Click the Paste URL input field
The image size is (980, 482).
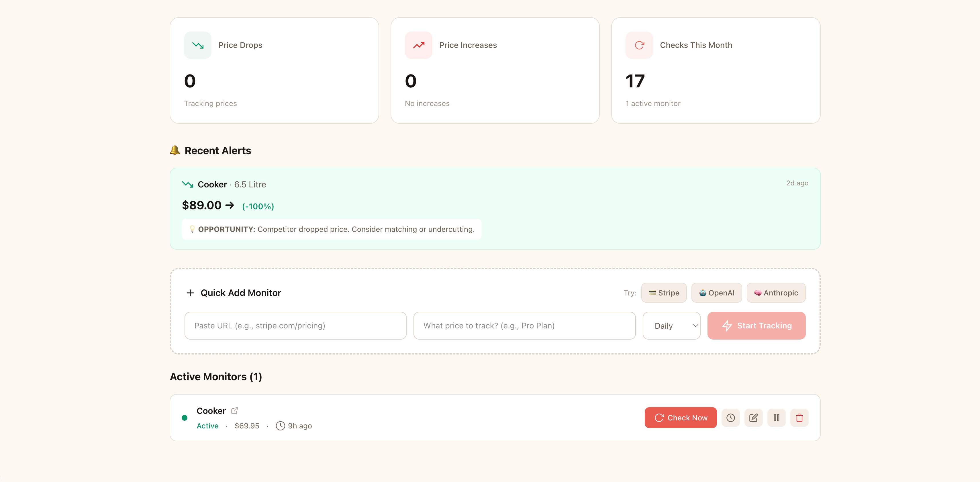click(295, 326)
